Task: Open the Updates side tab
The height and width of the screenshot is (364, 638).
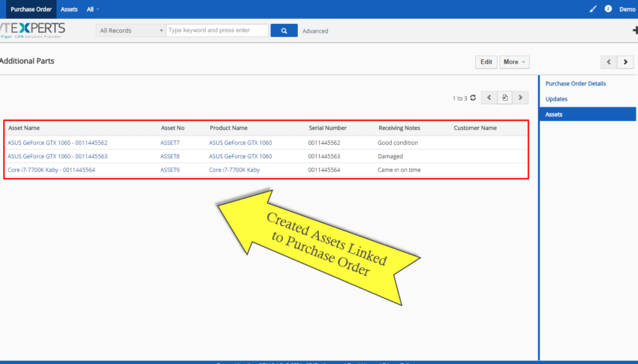Action: [556, 99]
